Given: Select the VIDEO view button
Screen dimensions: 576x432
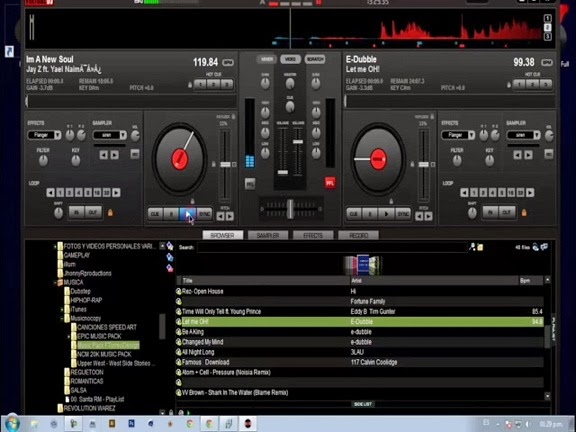Looking at the screenshot, I should pyautogui.click(x=291, y=59).
